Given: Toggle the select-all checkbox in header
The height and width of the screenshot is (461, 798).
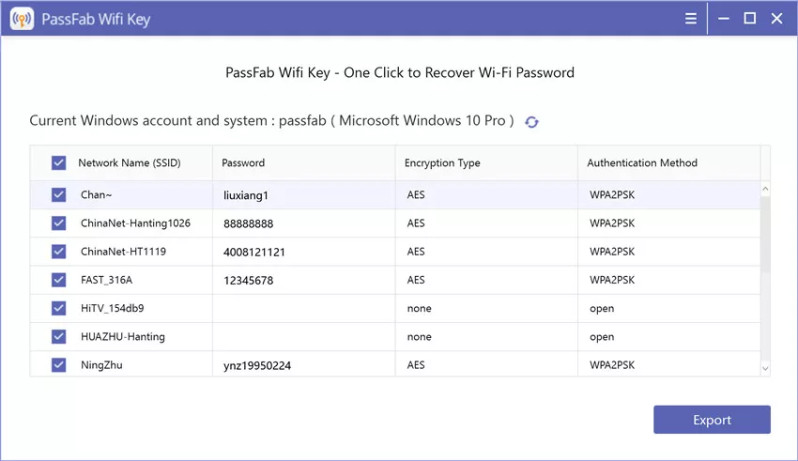Looking at the screenshot, I should (59, 163).
